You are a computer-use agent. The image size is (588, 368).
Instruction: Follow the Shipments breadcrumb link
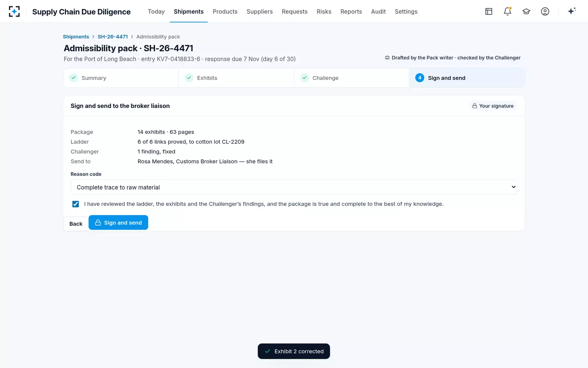[76, 37]
